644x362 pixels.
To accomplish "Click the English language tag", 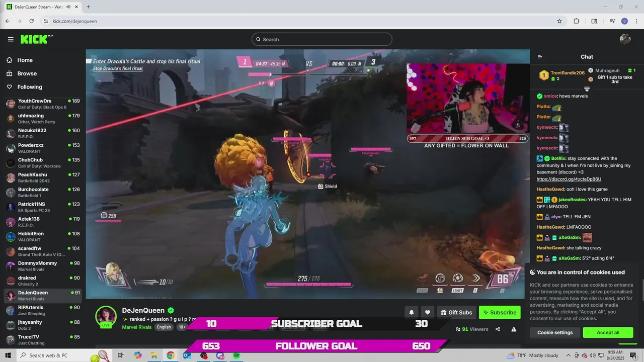I will click(164, 327).
